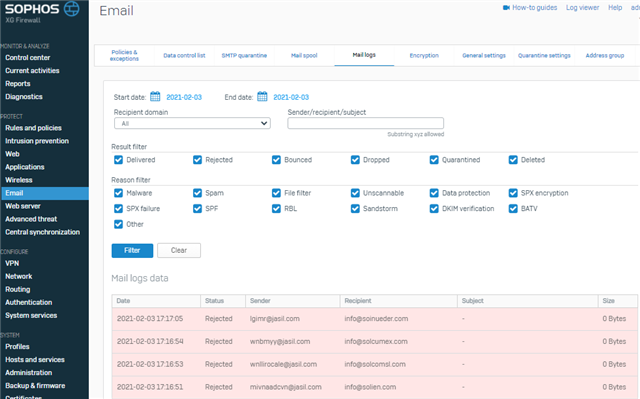Screen dimensions: 640x399
Task: Switch to the Data control list tab
Action: (x=184, y=55)
